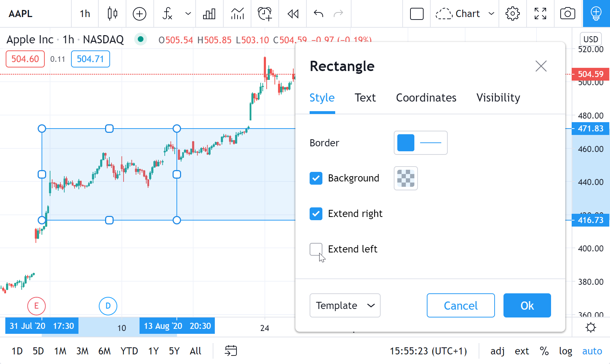Open the candlestick chart style selector

tap(113, 13)
